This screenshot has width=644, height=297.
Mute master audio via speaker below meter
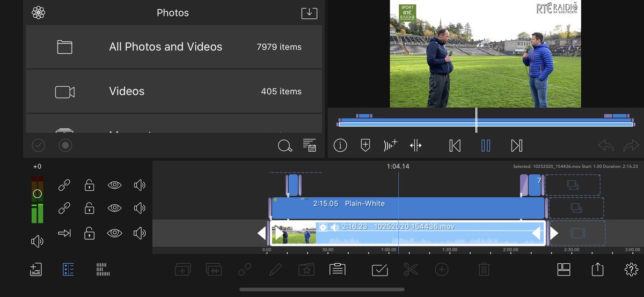click(37, 242)
